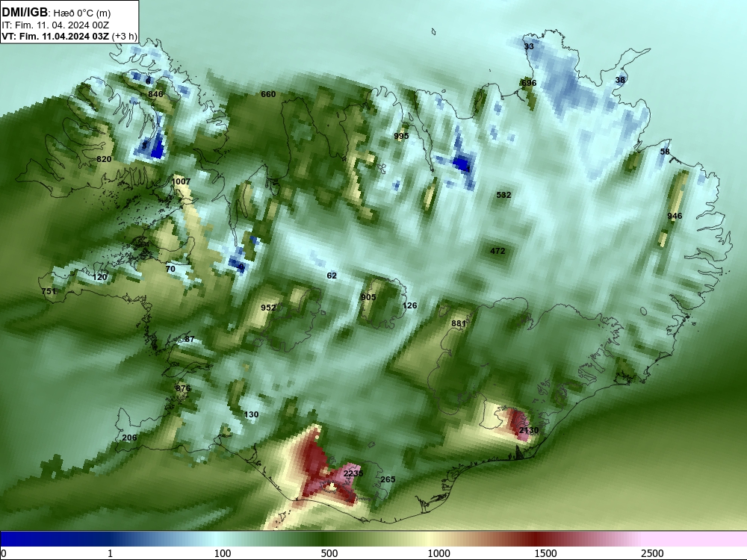Click the 472 value
This screenshot has height=560, width=747.
click(x=498, y=250)
